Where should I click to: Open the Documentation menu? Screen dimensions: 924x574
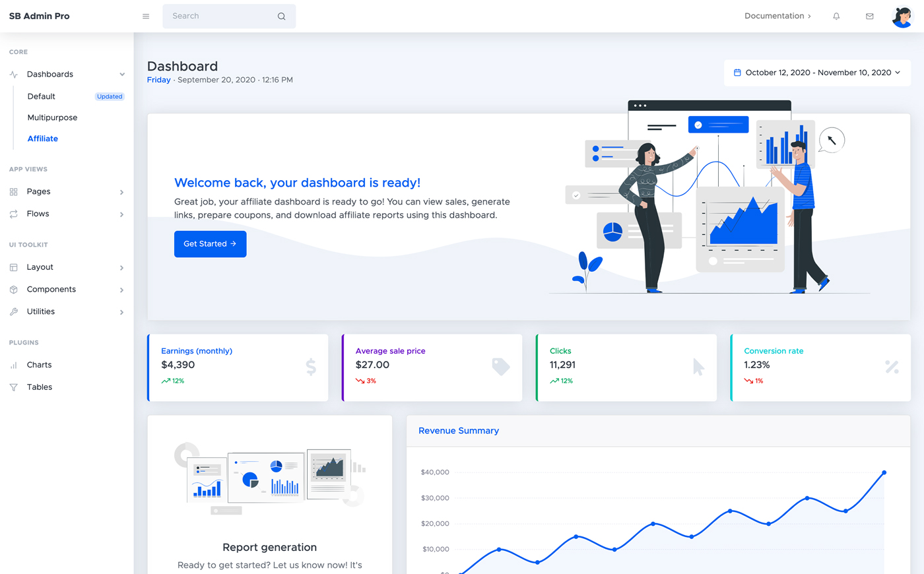777,15
